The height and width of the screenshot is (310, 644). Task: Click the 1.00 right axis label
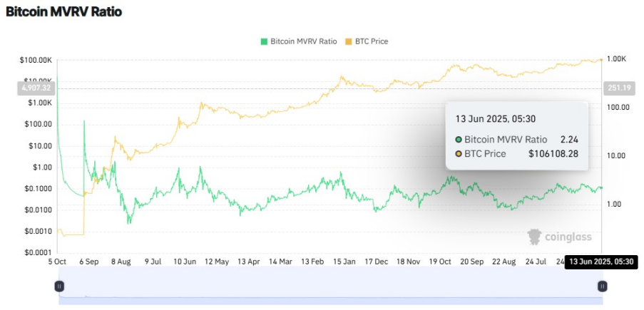[x=615, y=204]
